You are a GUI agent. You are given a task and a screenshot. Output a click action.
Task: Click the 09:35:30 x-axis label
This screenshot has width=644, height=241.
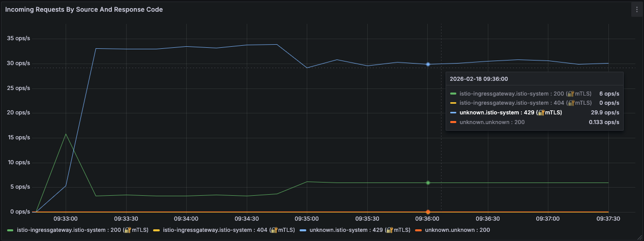pos(367,219)
